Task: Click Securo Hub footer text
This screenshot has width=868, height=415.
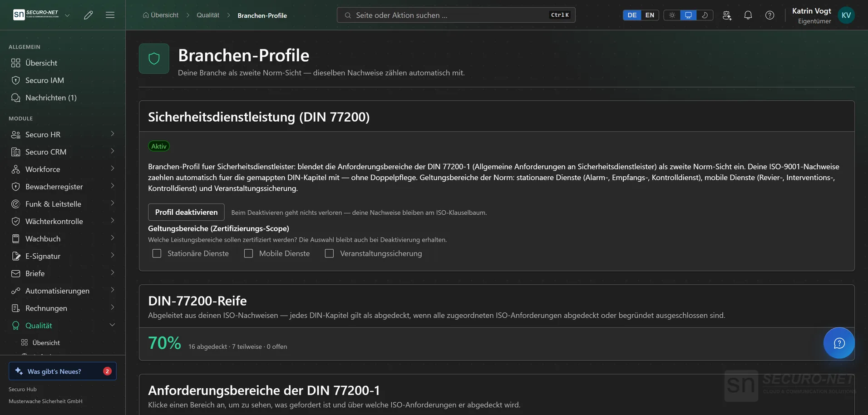Action: [x=23, y=389]
